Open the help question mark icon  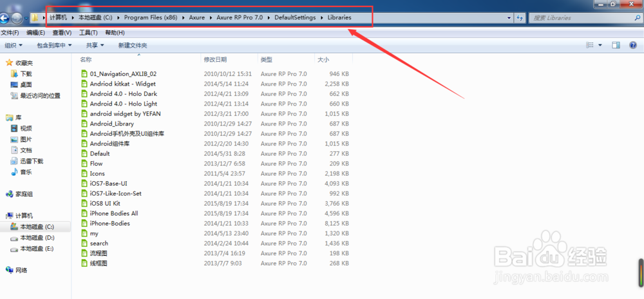(633, 45)
